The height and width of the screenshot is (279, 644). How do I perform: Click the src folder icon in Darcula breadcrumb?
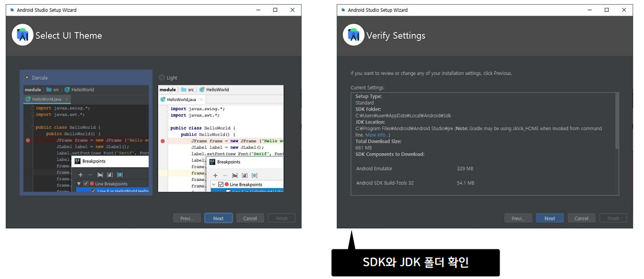pyautogui.click(x=49, y=90)
